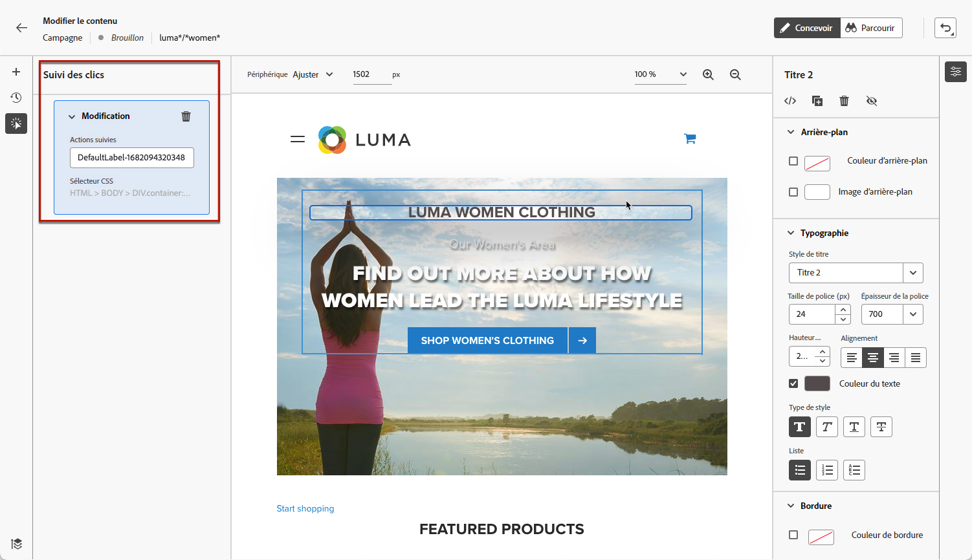Switch to Parcourir mode
This screenshot has width=972, height=560.
tap(871, 28)
